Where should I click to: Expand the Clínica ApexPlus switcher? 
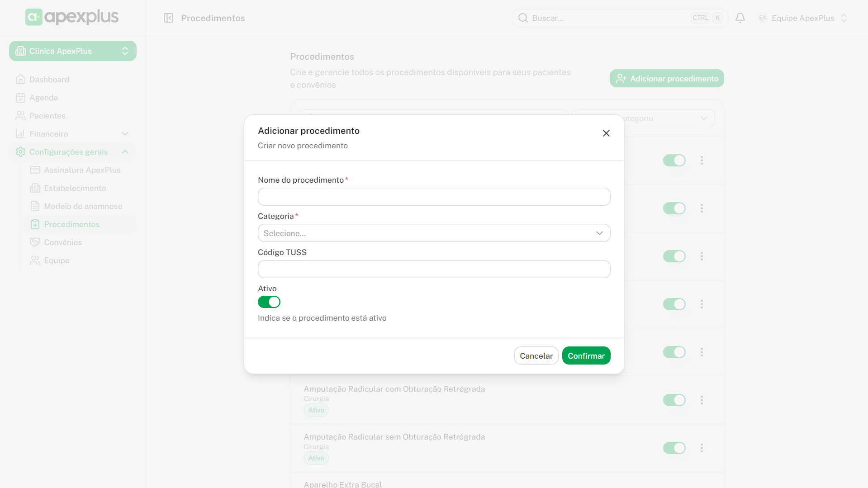(73, 51)
